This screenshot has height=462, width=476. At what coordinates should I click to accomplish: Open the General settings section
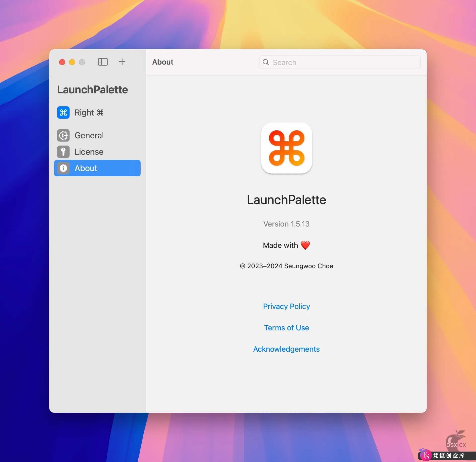(x=97, y=135)
